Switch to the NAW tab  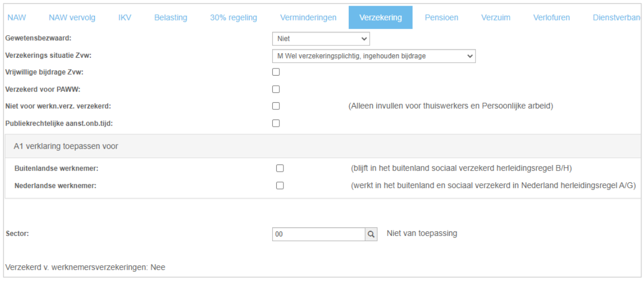tap(17, 17)
